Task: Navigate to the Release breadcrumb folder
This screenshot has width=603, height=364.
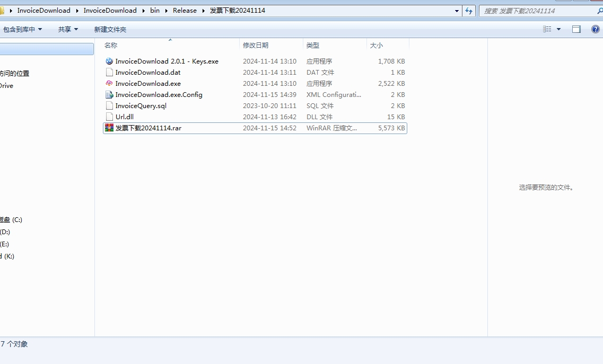Action: tap(185, 11)
